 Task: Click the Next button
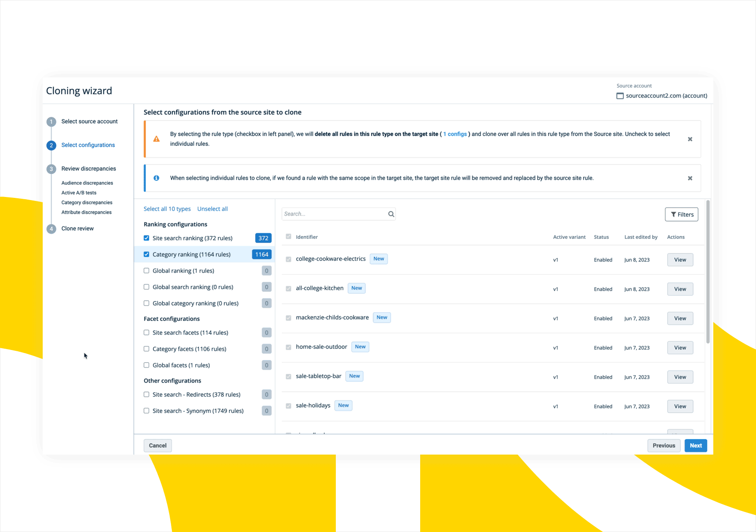pyautogui.click(x=695, y=445)
